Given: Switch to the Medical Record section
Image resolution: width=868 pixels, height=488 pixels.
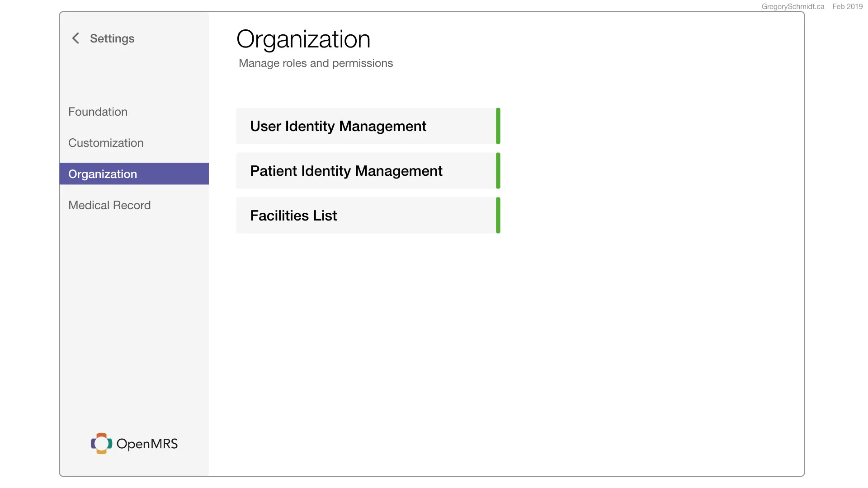Looking at the screenshot, I should [109, 205].
